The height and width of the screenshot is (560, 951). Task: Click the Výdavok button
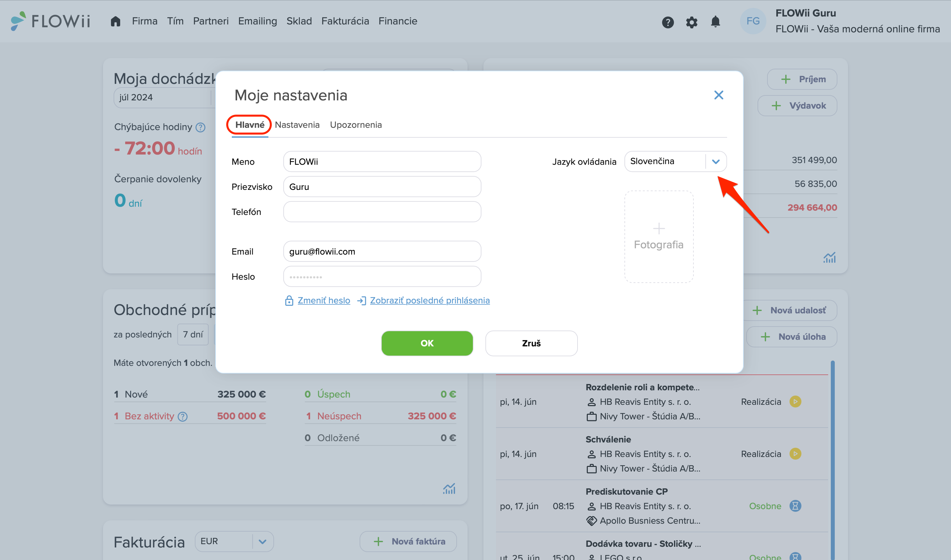pyautogui.click(x=797, y=106)
